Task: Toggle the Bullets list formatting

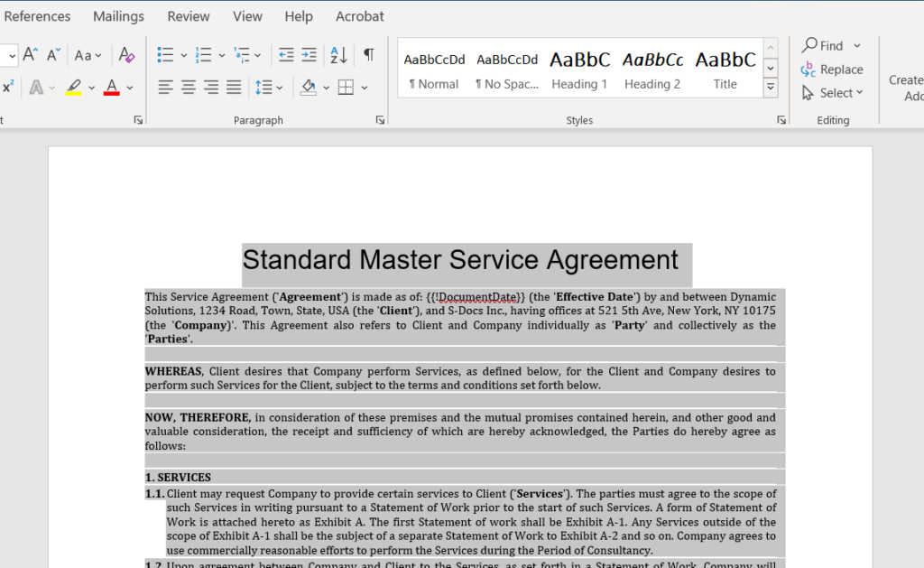Action: [165, 54]
